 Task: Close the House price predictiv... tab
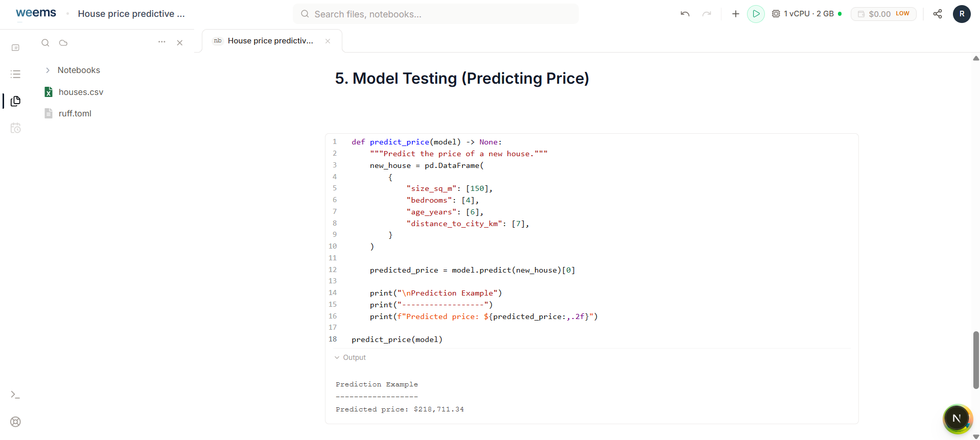click(x=328, y=41)
